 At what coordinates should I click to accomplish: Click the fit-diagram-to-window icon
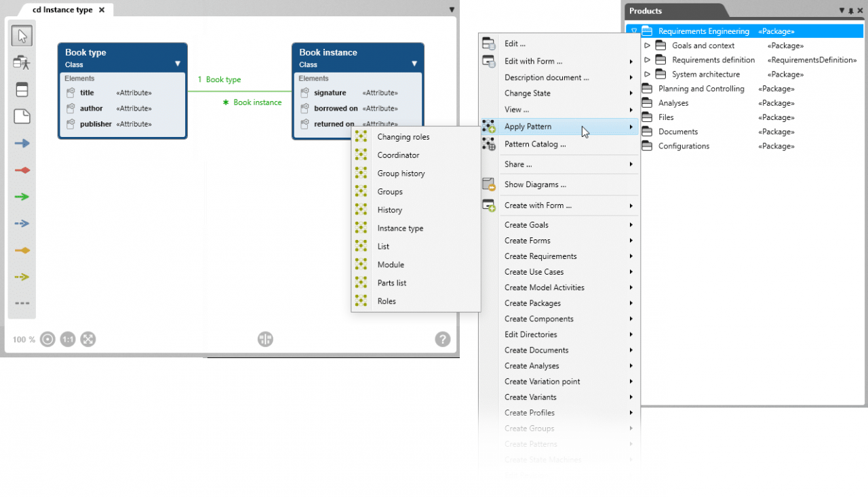pyautogui.click(x=88, y=339)
